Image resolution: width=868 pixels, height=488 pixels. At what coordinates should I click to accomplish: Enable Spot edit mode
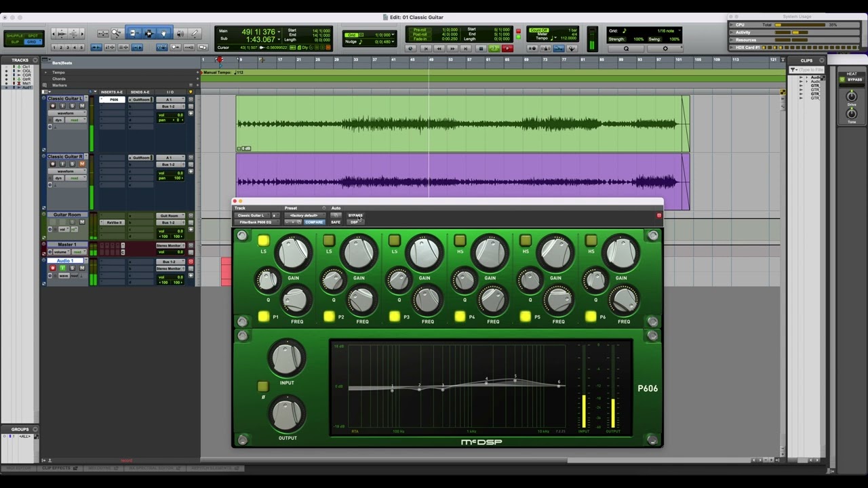pyautogui.click(x=33, y=36)
